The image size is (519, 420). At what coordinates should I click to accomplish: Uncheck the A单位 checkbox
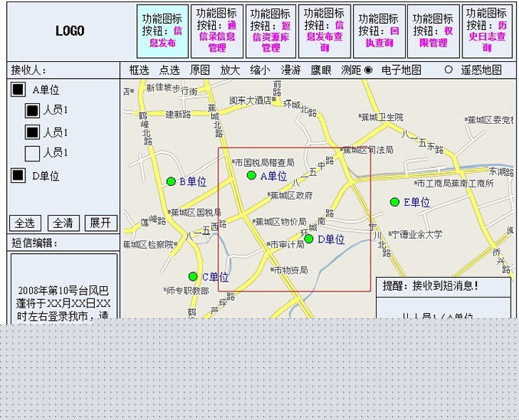tap(18, 90)
